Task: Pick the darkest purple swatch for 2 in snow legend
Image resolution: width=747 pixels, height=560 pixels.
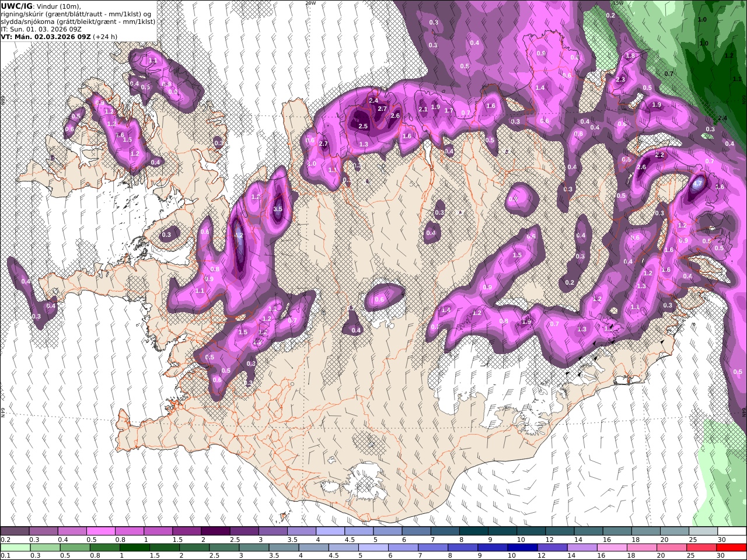Action: [x=215, y=531]
